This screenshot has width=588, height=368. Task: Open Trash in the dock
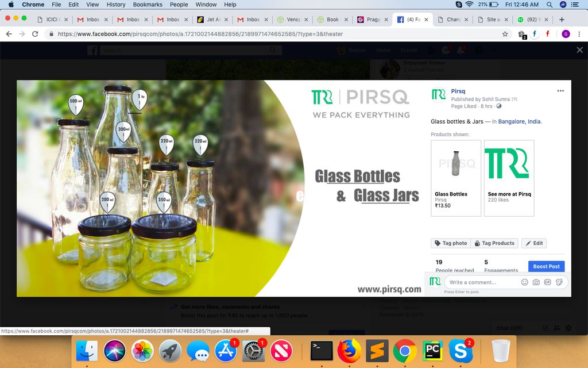[501, 351]
